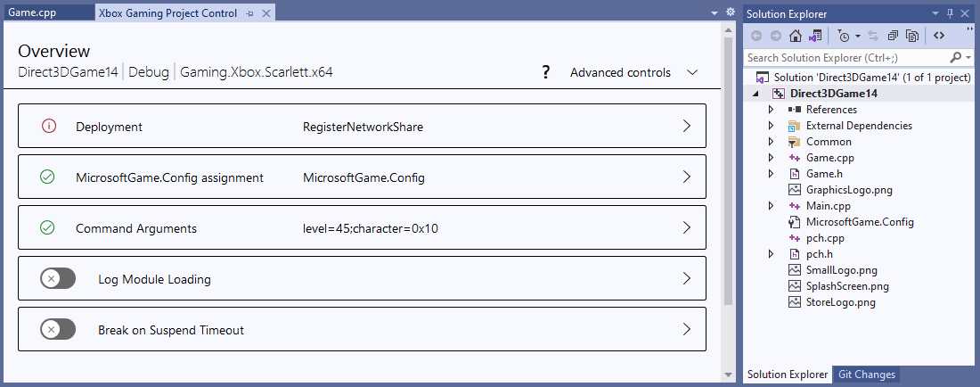Expand the Game.cpp tree arrow

(x=772, y=158)
